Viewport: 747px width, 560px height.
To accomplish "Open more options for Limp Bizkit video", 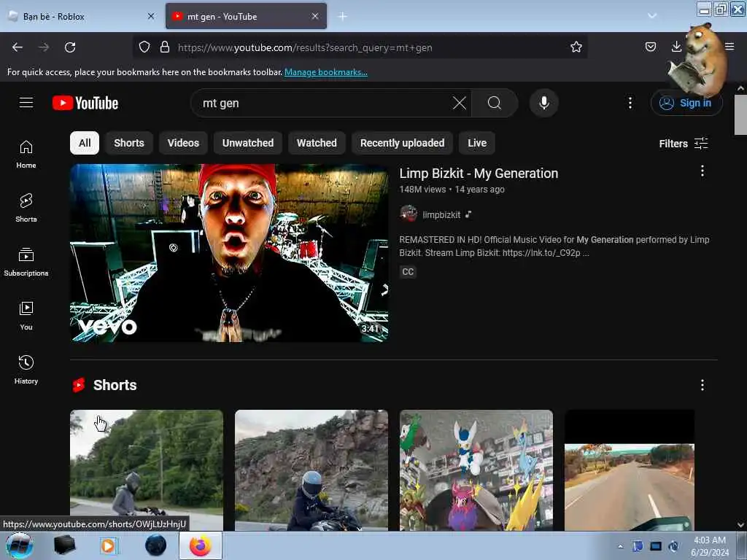I will tap(703, 171).
